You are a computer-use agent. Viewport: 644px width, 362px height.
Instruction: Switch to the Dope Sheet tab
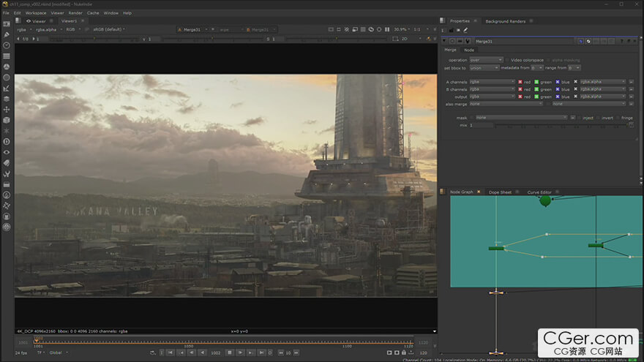(501, 192)
